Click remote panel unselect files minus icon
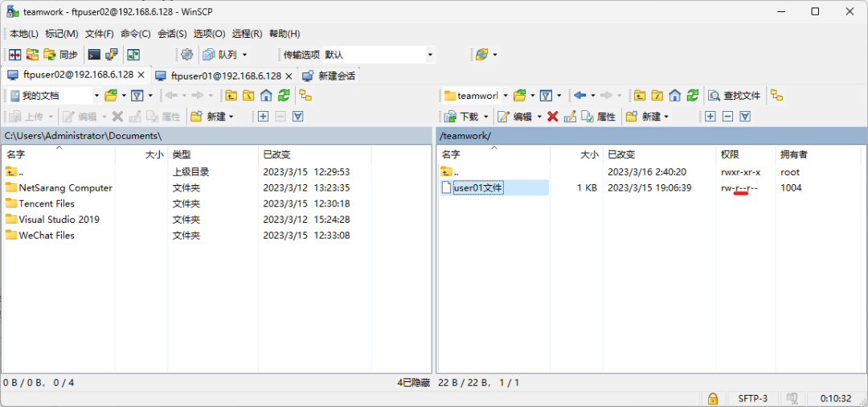The height and width of the screenshot is (407, 868). pyautogui.click(x=728, y=117)
